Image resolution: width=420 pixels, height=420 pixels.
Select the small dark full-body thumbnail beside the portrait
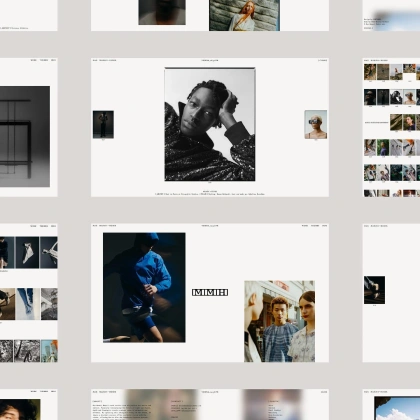tap(103, 124)
